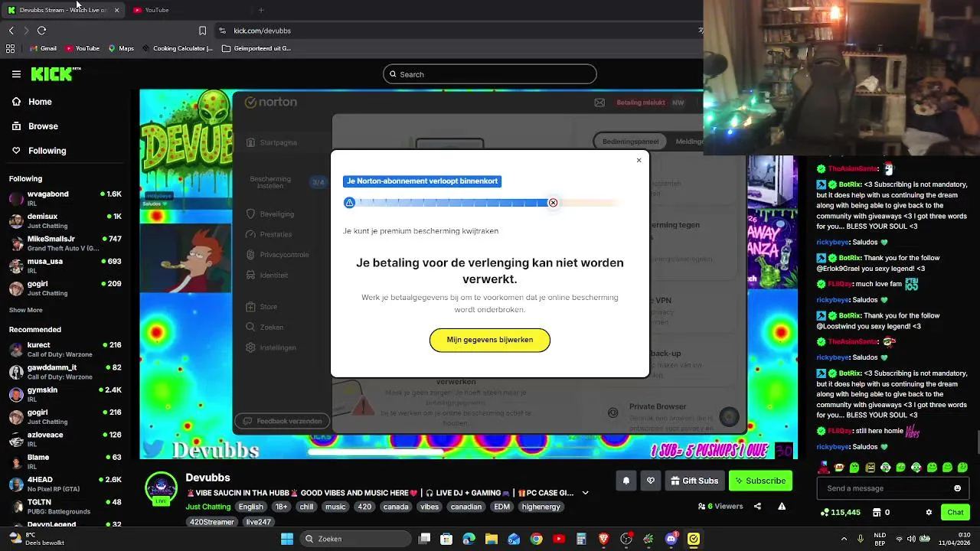980x551 pixels.
Task: Click the EDM stream tag
Action: pyautogui.click(x=501, y=507)
